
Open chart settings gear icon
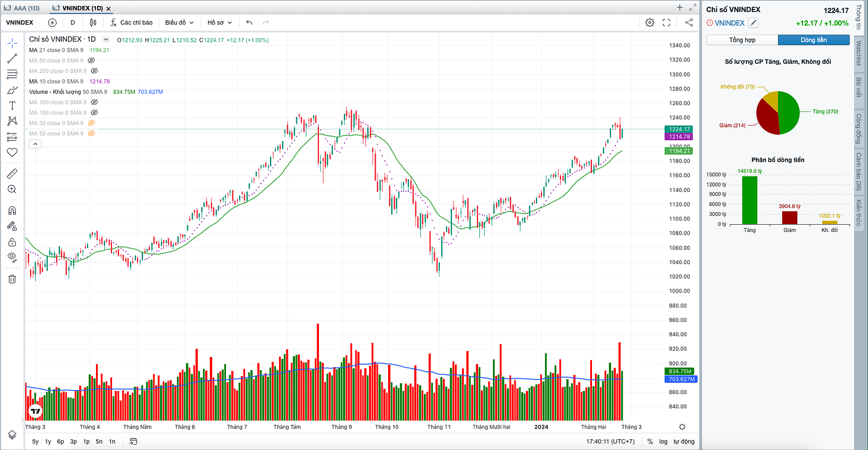click(x=650, y=23)
